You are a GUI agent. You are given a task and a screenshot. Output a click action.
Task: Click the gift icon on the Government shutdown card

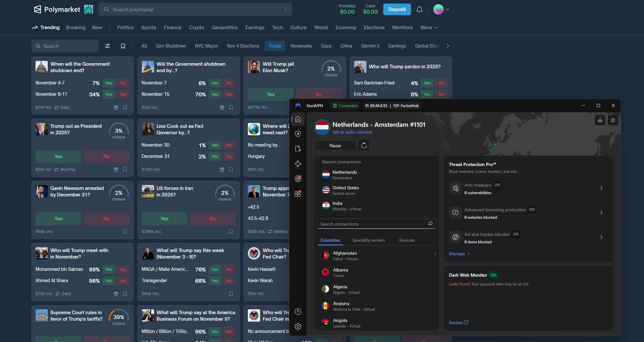(116, 107)
